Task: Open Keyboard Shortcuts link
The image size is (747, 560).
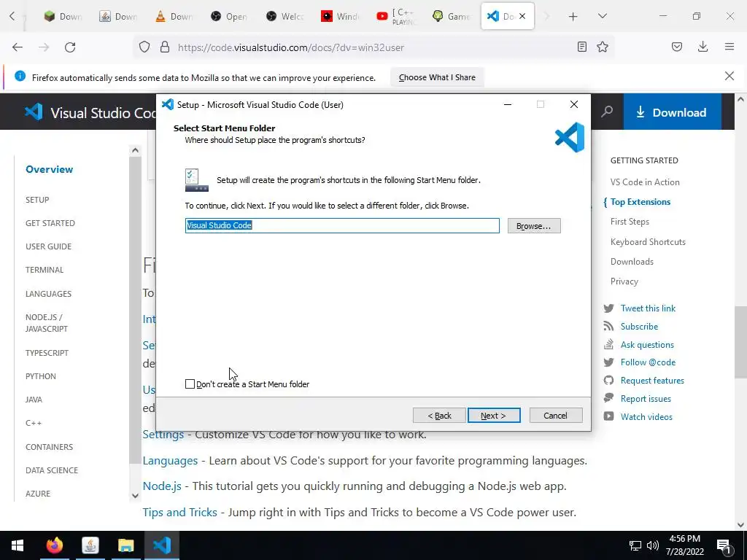Action: (x=648, y=242)
